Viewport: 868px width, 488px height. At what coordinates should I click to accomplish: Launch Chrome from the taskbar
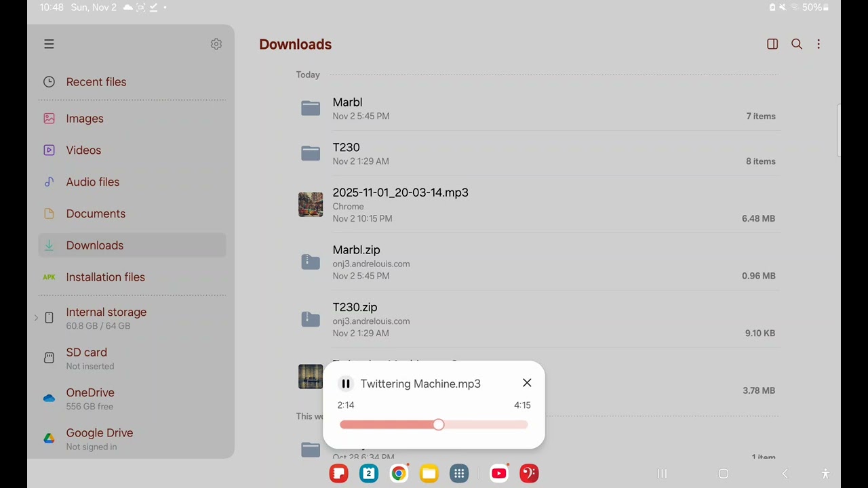[x=399, y=474]
